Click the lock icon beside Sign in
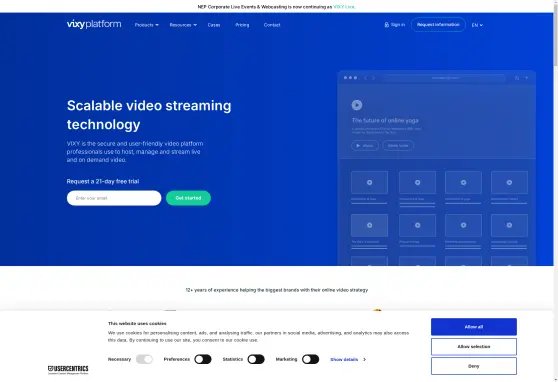558x382 pixels. (386, 25)
